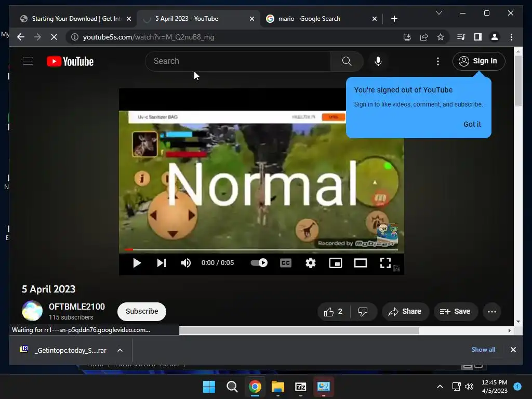View site information icon in address bar
The width and height of the screenshot is (532, 399).
(x=75, y=37)
